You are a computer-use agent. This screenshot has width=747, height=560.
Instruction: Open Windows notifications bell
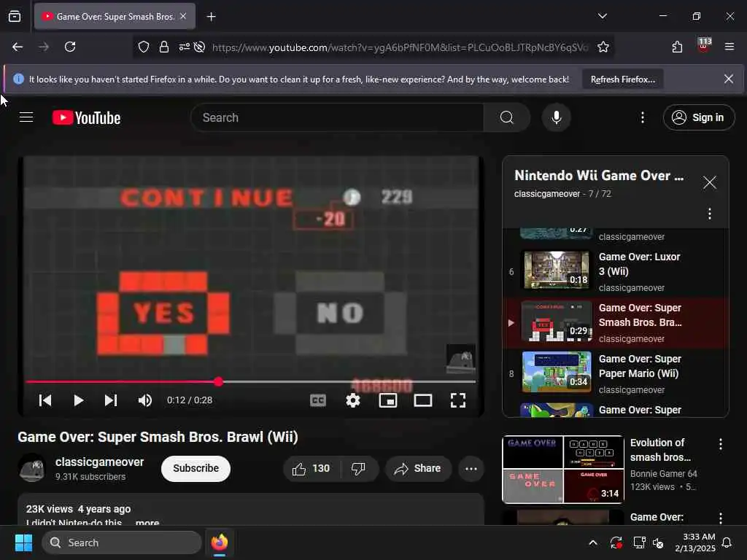tap(727, 542)
